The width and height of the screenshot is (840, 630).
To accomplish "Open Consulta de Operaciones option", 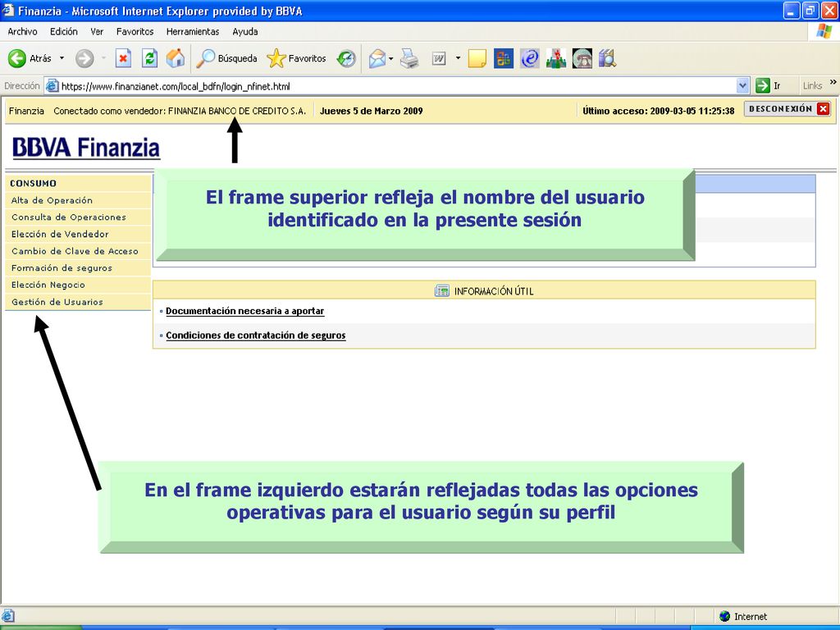I will [x=69, y=217].
